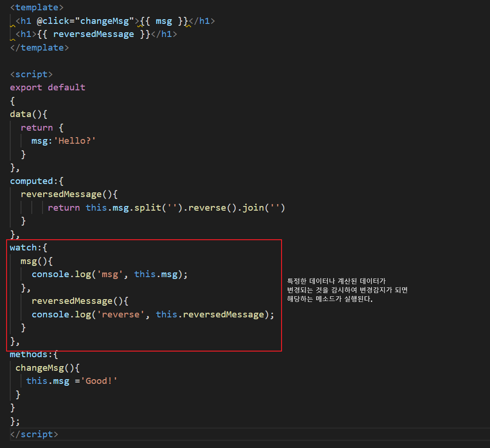The height and width of the screenshot is (448, 490).
Task: Click the msg:'Hello?' line
Action: [63, 141]
